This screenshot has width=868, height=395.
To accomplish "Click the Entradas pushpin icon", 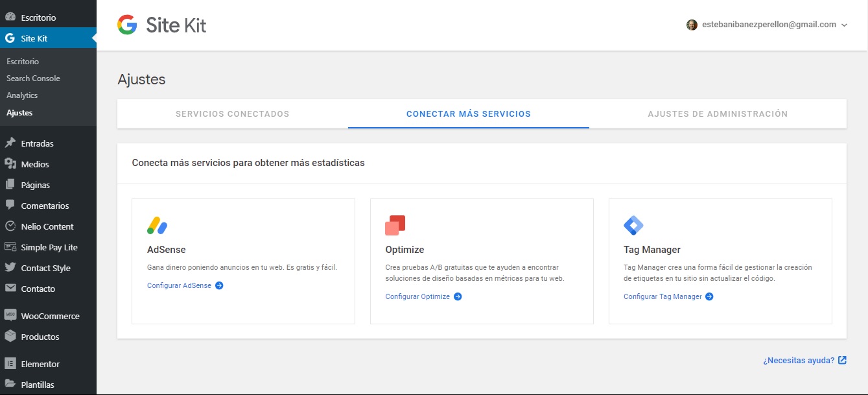I will (x=10, y=143).
